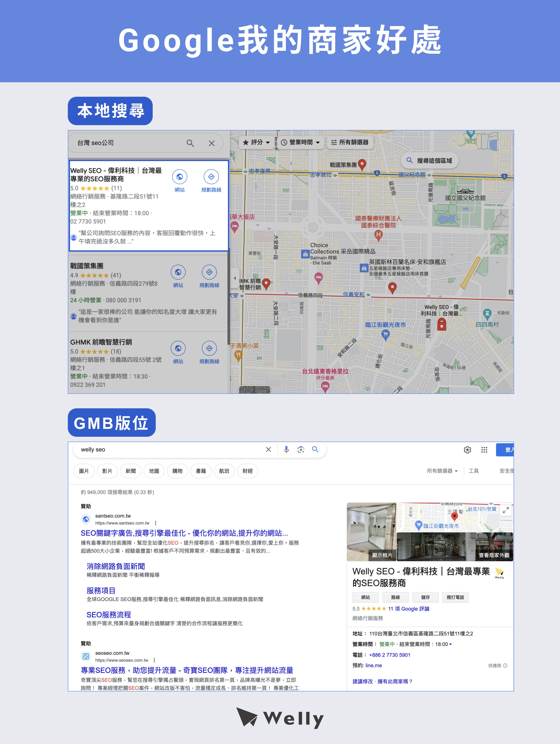Switch to the 財經 results tab
This screenshot has width=560, height=744.
[248, 471]
